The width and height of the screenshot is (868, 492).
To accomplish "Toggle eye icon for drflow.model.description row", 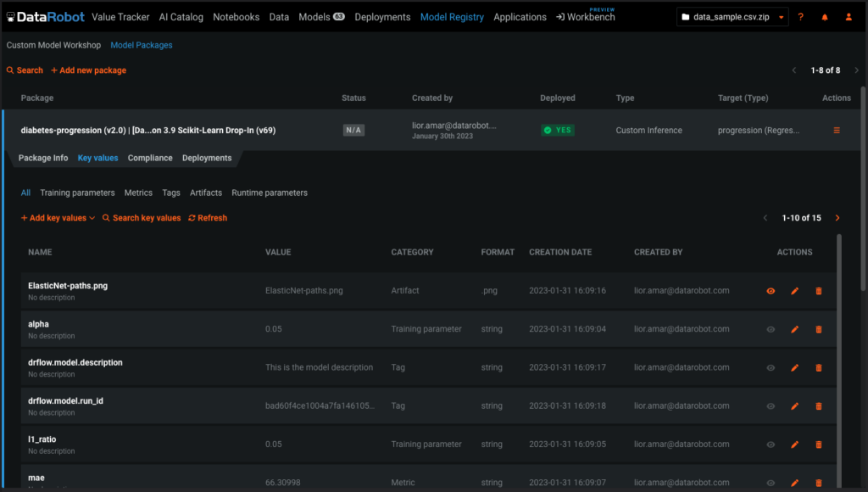I will click(771, 368).
